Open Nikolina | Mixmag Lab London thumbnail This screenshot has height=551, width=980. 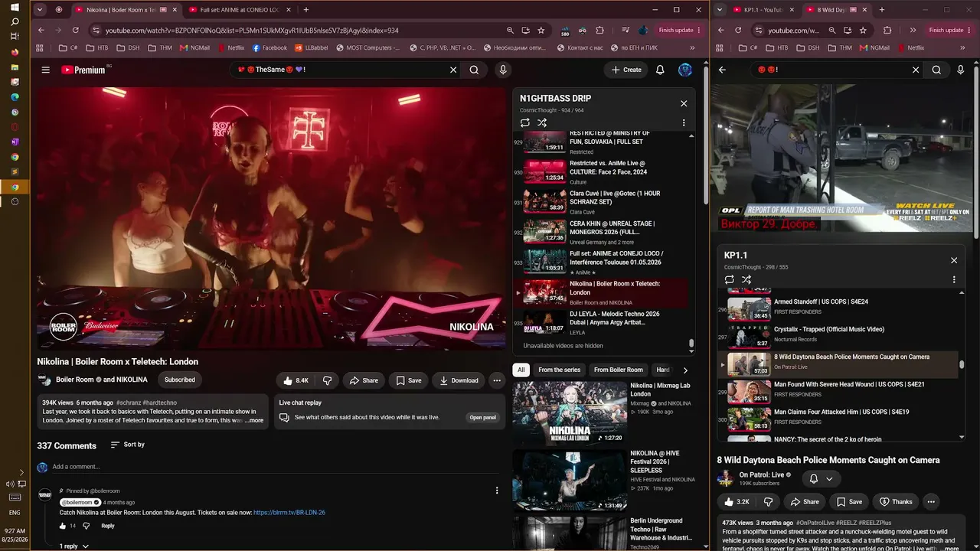570,413
